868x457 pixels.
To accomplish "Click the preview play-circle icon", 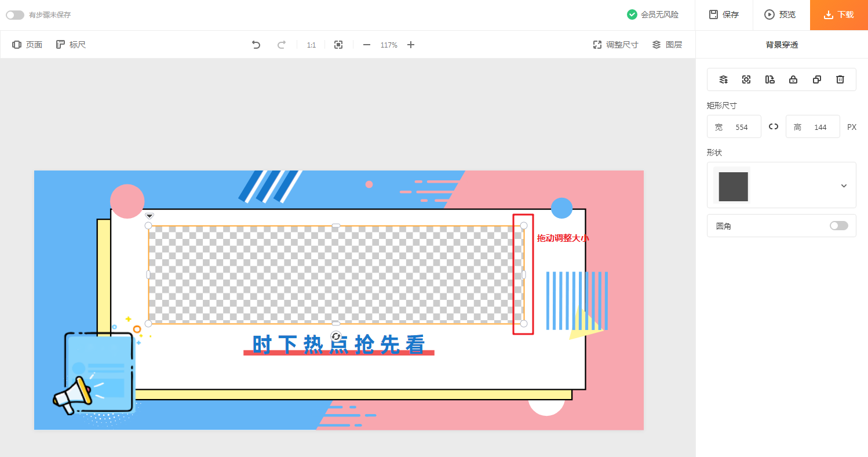I will pos(769,14).
